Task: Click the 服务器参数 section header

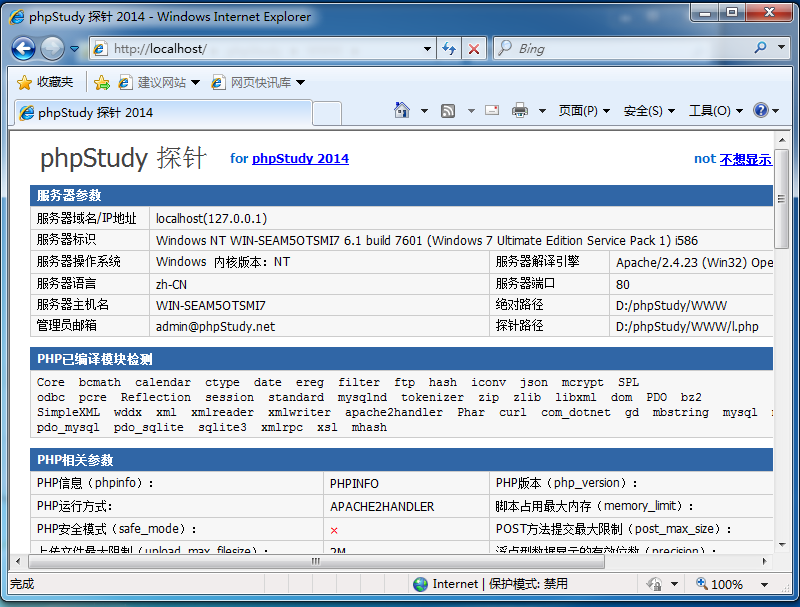Action: coord(401,195)
